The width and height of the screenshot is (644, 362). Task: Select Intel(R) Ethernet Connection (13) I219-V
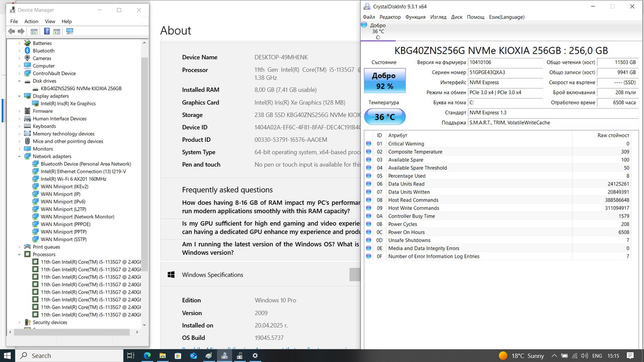click(x=83, y=171)
